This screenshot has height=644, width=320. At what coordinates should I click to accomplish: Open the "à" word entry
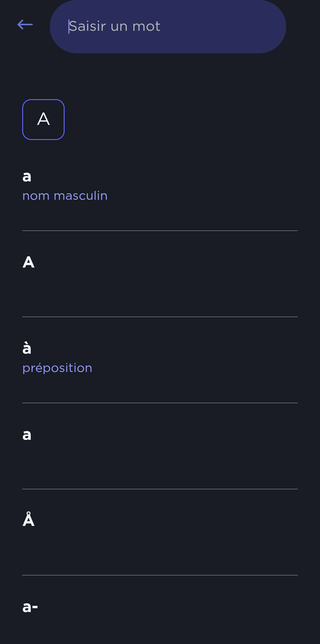[27, 348]
